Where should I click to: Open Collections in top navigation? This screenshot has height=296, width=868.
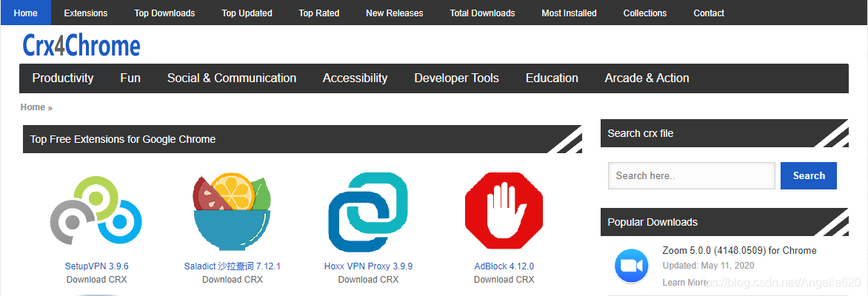point(645,13)
